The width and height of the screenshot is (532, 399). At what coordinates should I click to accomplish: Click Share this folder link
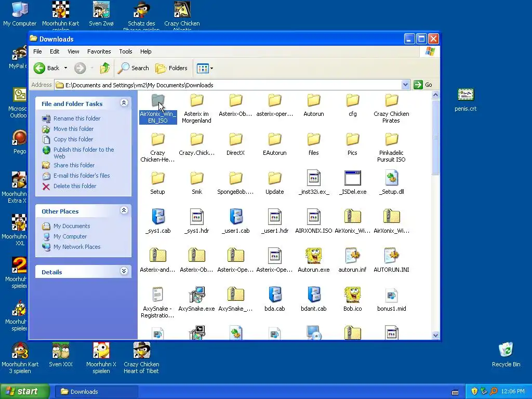pyautogui.click(x=74, y=165)
